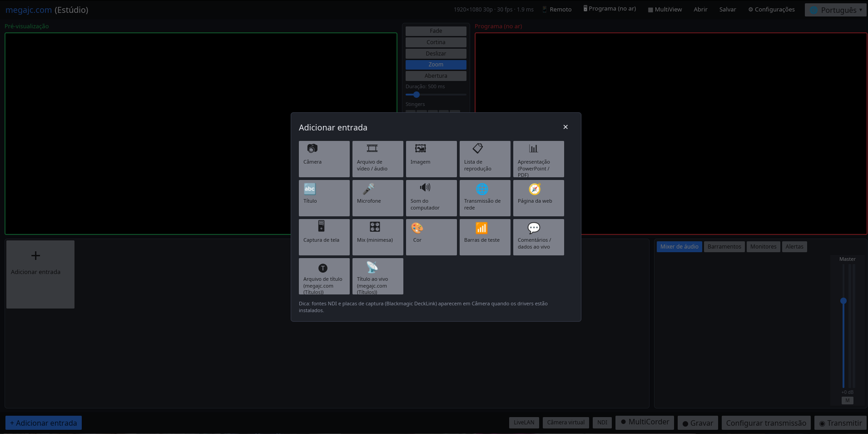Screen dimensions: 868x434
Task: Open the Monitores tab
Action: pos(763,247)
